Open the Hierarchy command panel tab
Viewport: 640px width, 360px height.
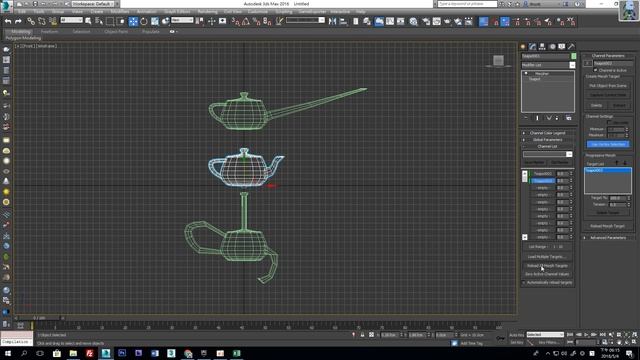tap(542, 47)
